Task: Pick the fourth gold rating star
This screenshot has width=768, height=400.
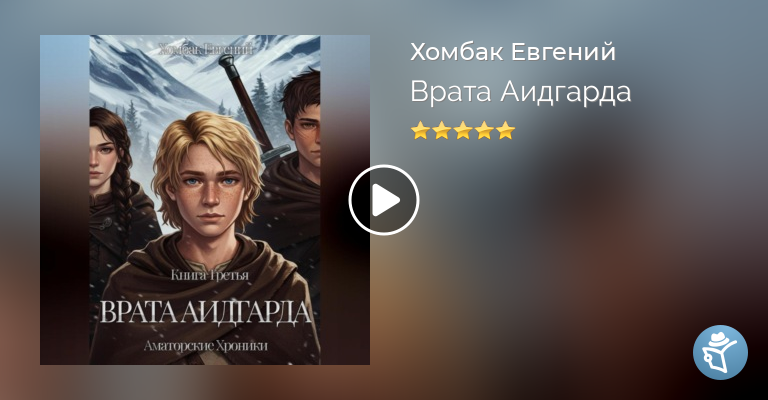Action: point(484,131)
